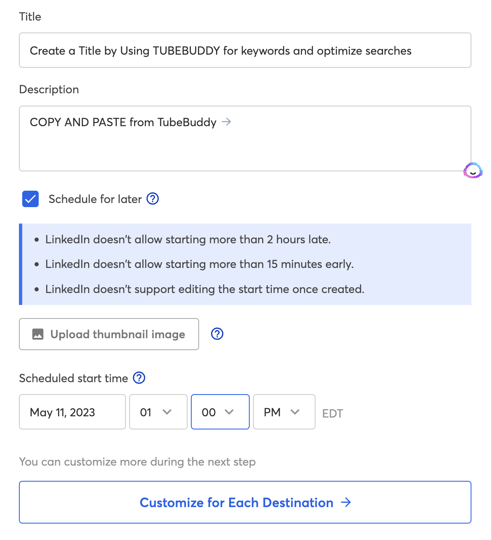Click the picture icon inside Upload thumbnail button

38,334
